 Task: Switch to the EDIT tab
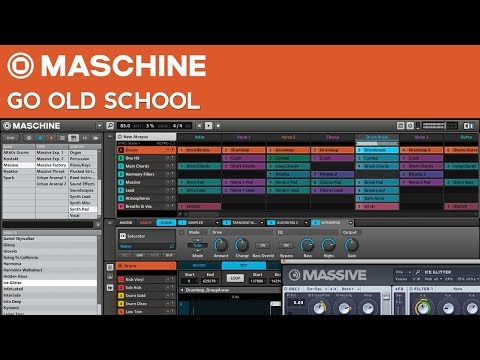244,265
